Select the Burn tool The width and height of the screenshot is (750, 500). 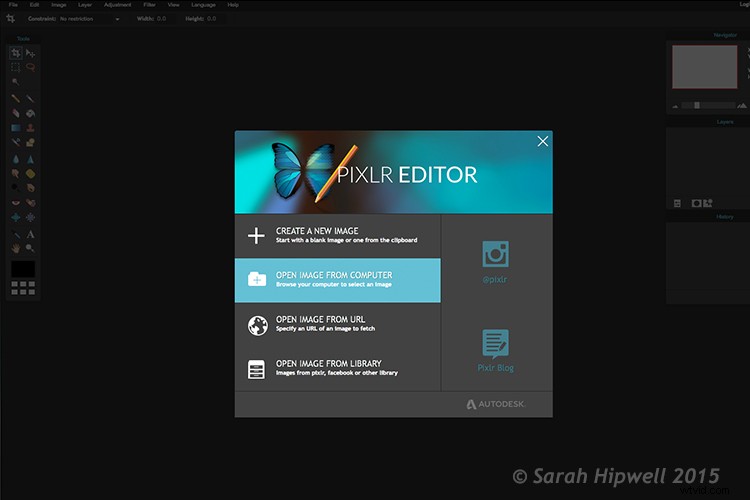pyautogui.click(x=31, y=188)
